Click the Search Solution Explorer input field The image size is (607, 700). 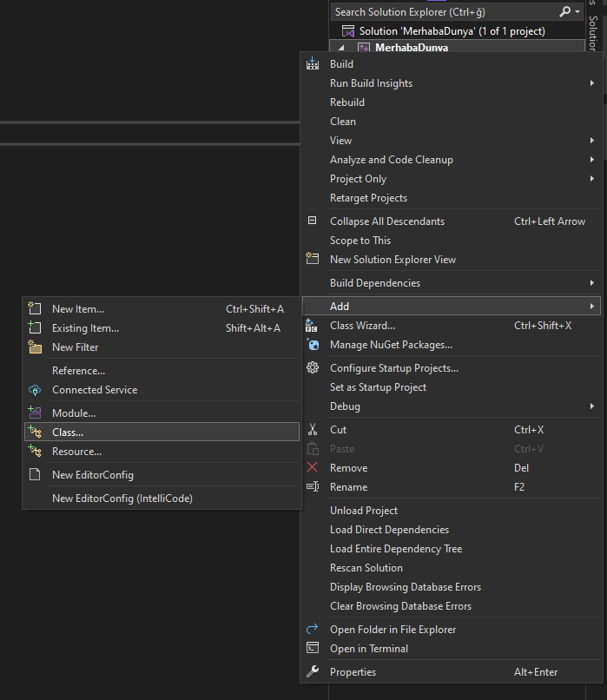click(443, 12)
